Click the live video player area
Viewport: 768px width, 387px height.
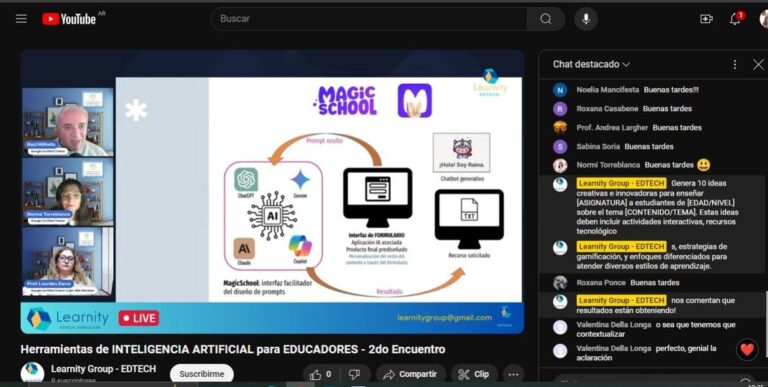272,191
